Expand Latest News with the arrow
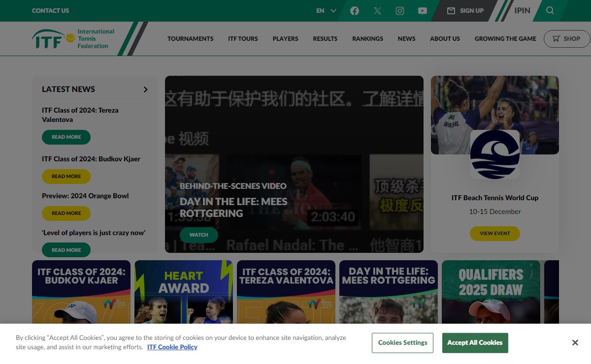Viewport: 591px width, 364px height. [145, 90]
